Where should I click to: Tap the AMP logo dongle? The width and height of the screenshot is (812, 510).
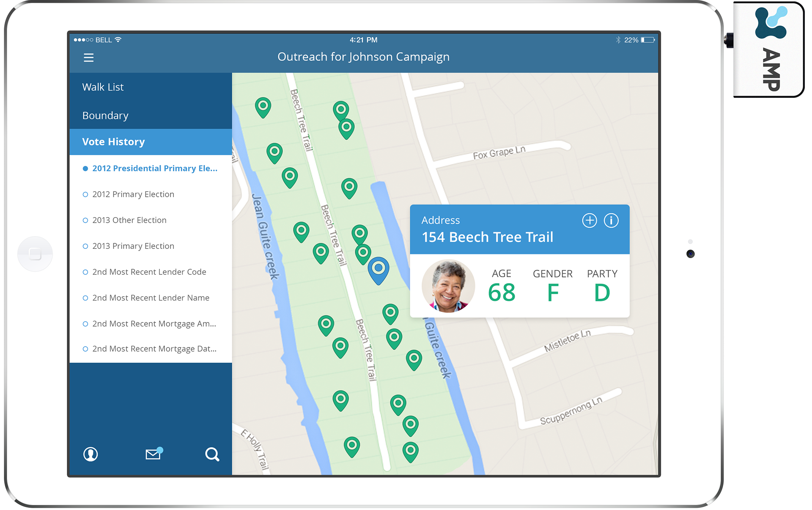point(768,49)
